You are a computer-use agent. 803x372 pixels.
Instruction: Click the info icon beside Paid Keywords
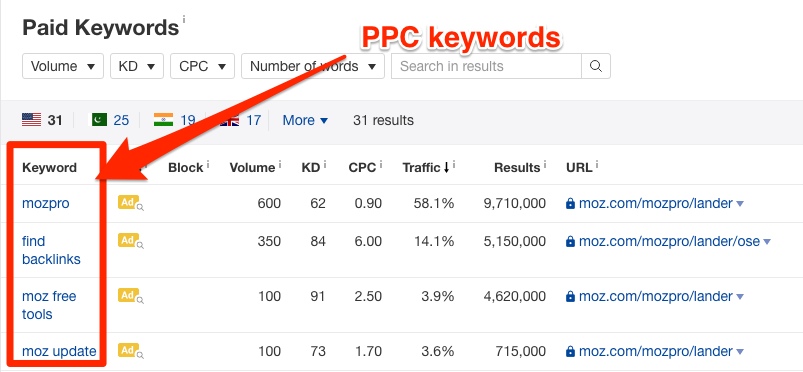pyautogui.click(x=184, y=19)
